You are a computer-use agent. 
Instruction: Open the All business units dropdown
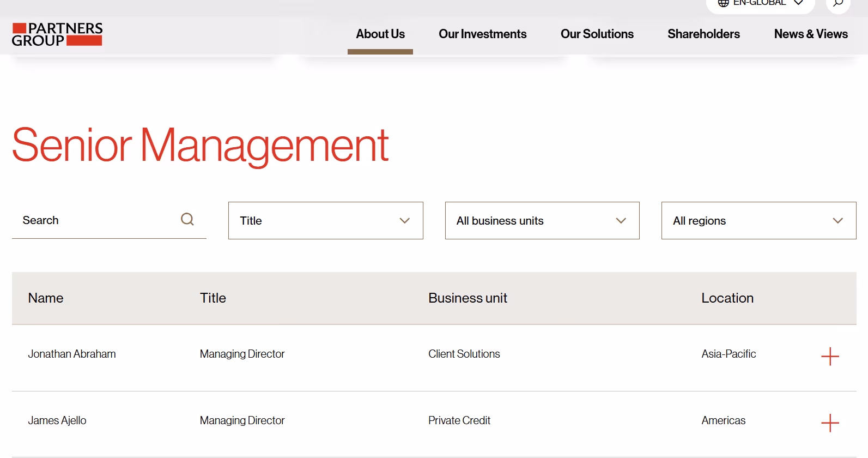tap(542, 221)
